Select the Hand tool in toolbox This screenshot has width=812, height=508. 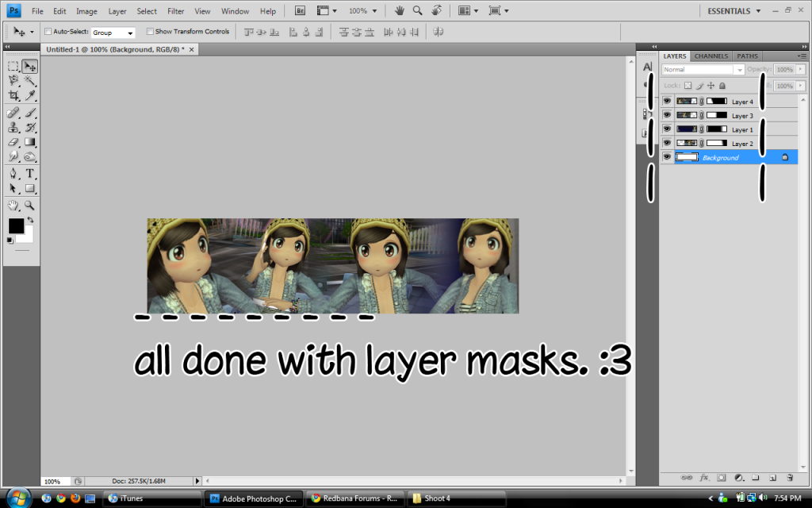click(13, 206)
